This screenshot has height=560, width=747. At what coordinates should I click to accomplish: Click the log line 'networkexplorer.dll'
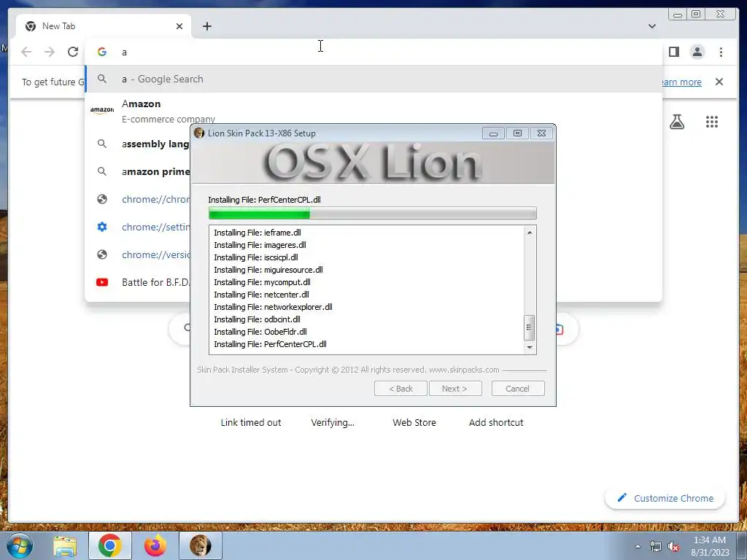point(273,307)
